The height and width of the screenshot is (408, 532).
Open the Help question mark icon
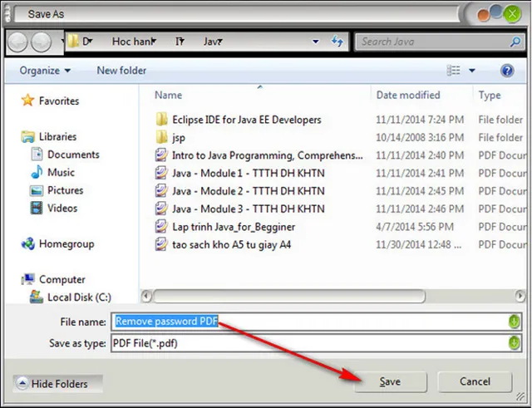[x=507, y=71]
